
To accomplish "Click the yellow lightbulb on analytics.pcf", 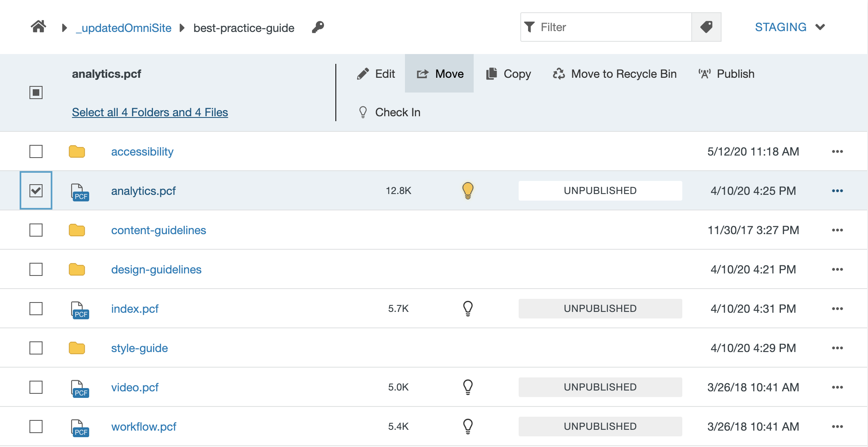I will [468, 190].
